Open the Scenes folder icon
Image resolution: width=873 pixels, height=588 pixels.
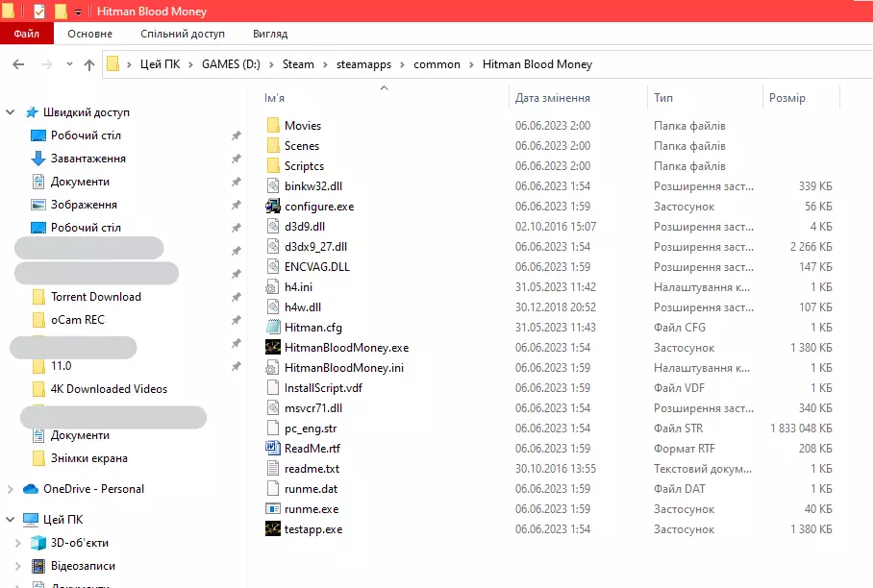click(273, 146)
